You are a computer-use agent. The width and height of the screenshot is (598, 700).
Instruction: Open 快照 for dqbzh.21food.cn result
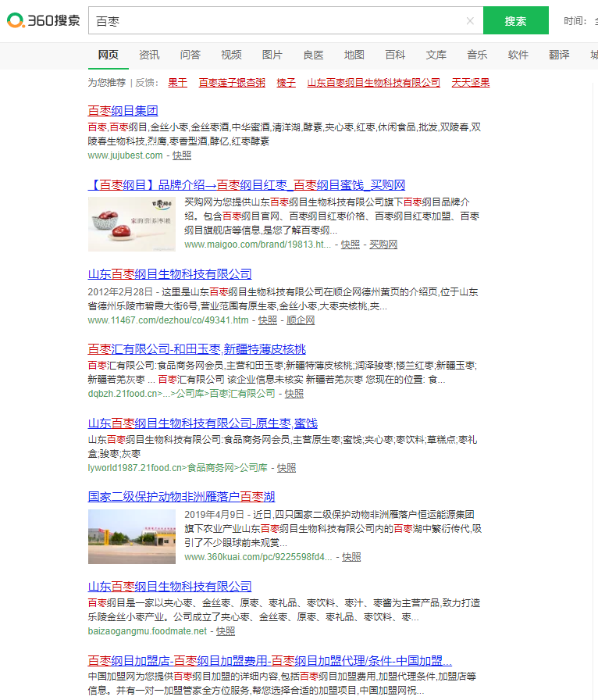tap(294, 394)
